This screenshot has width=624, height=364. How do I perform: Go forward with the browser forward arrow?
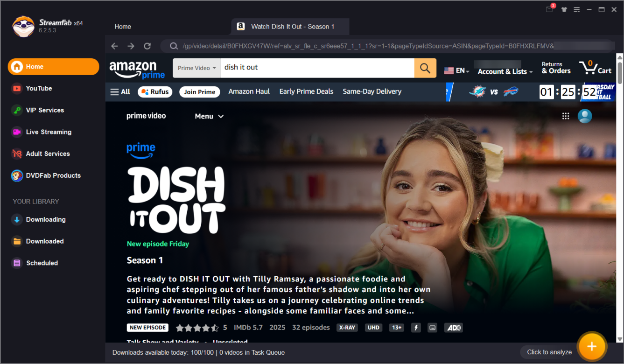131,46
